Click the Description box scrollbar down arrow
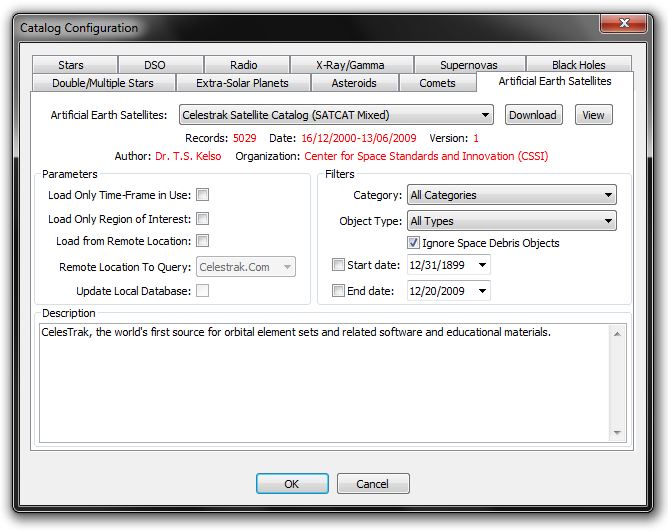 pos(618,433)
